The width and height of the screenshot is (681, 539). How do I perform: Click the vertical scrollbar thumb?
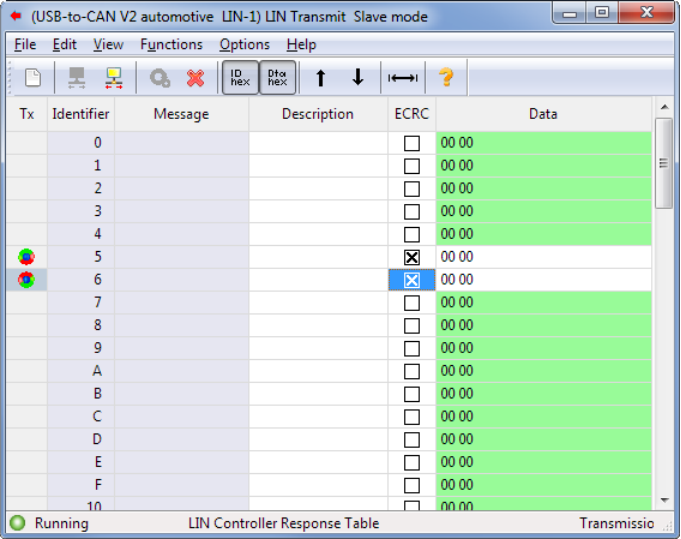[x=664, y=163]
